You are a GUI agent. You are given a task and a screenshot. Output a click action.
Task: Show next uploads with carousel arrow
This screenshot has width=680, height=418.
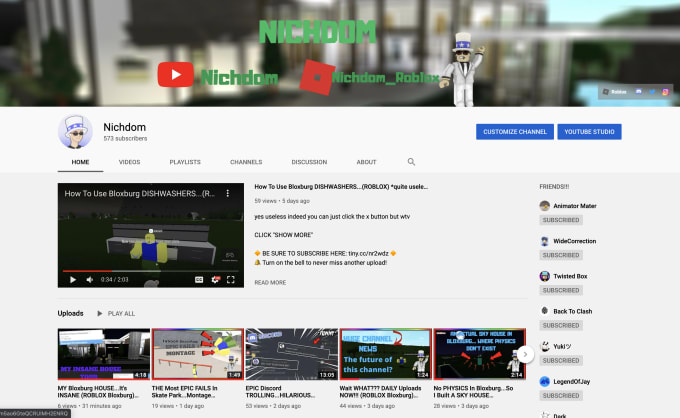(x=525, y=355)
